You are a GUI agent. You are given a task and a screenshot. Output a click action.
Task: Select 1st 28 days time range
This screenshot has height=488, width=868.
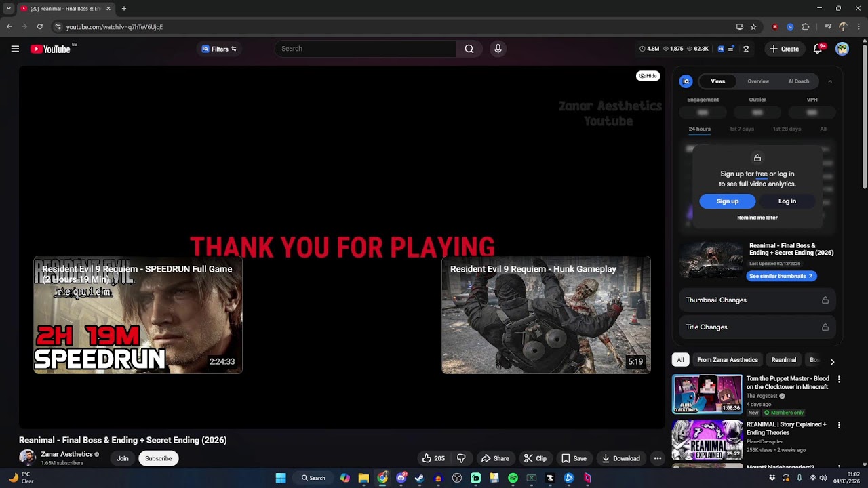pos(787,129)
